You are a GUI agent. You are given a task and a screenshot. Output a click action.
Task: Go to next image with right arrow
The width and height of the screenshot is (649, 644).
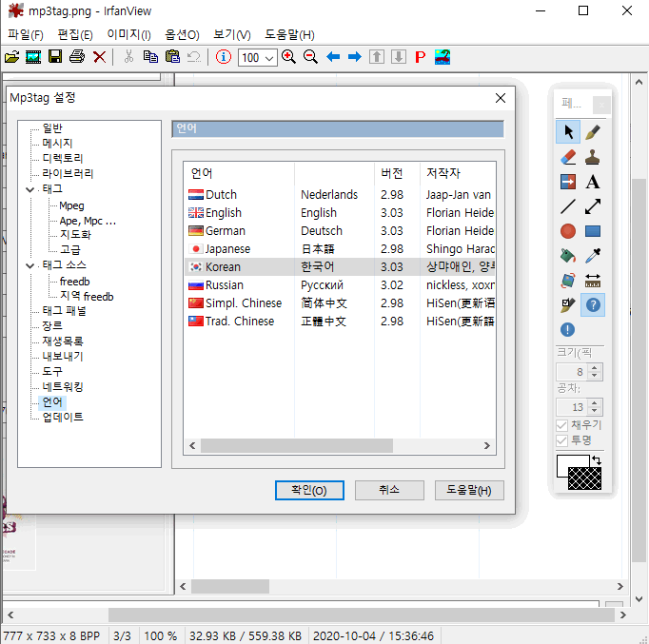[355, 57]
